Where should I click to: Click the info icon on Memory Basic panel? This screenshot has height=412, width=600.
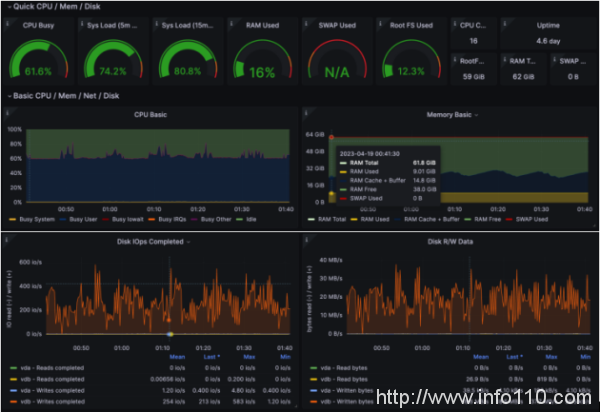(x=306, y=112)
